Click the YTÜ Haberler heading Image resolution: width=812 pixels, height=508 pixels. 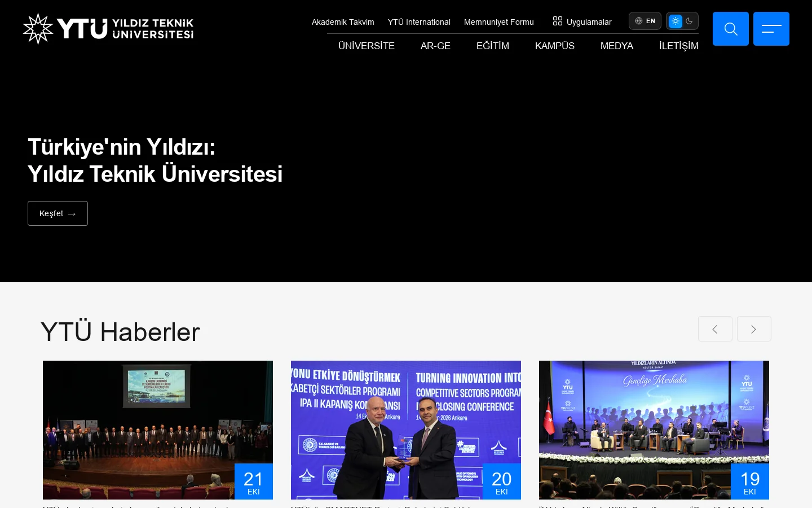pyautogui.click(x=120, y=332)
